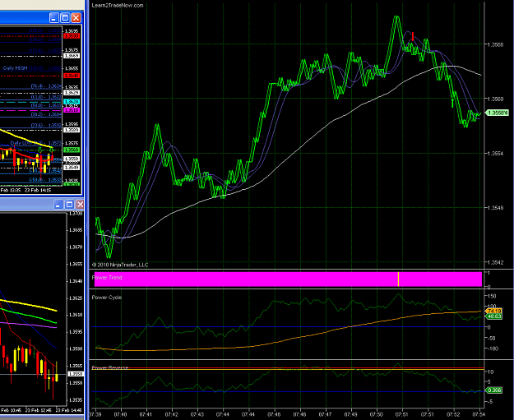The height and width of the screenshot is (420, 514).
Task: Click the white 1.3549 price tag in upper-left window
Action: coord(72,168)
